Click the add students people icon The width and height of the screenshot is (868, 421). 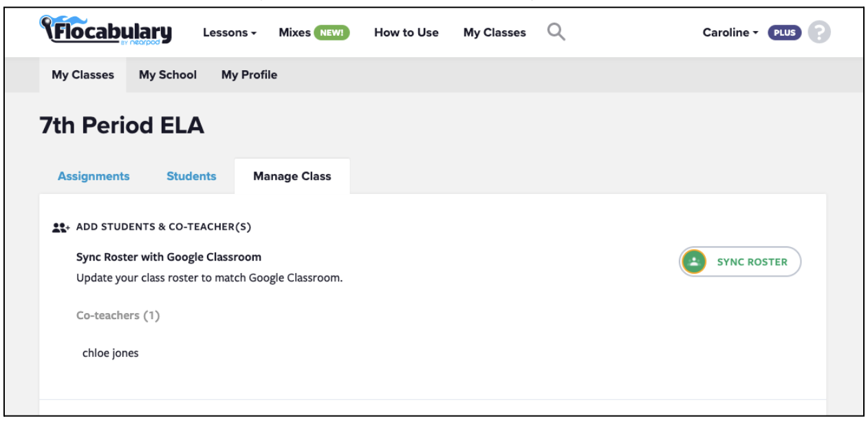click(x=61, y=227)
